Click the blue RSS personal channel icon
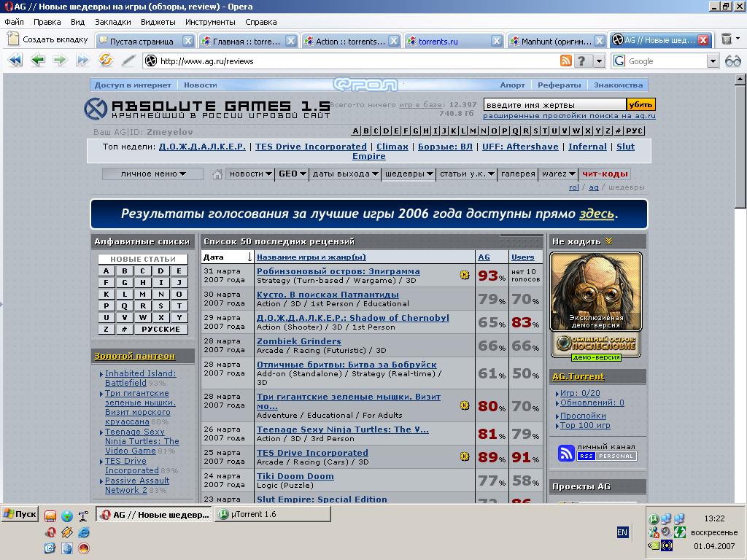 566,452
